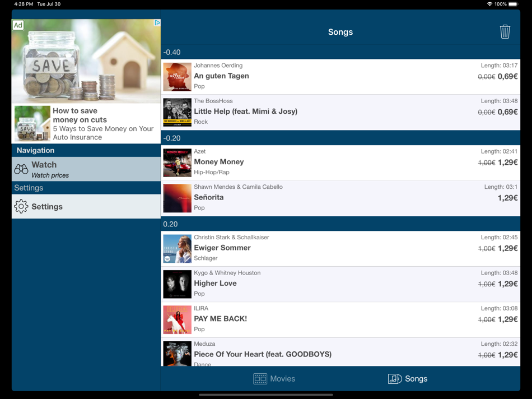Image resolution: width=532 pixels, height=399 pixels.
Task: Select Piece Of Your Heart (feat. GOODBOYS)
Action: pos(263,354)
